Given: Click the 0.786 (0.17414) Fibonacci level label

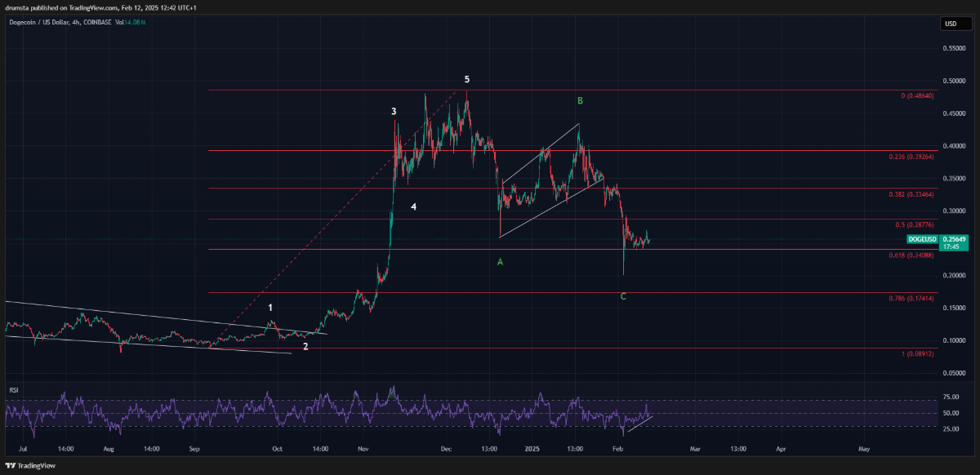Looking at the screenshot, I should coord(911,299).
